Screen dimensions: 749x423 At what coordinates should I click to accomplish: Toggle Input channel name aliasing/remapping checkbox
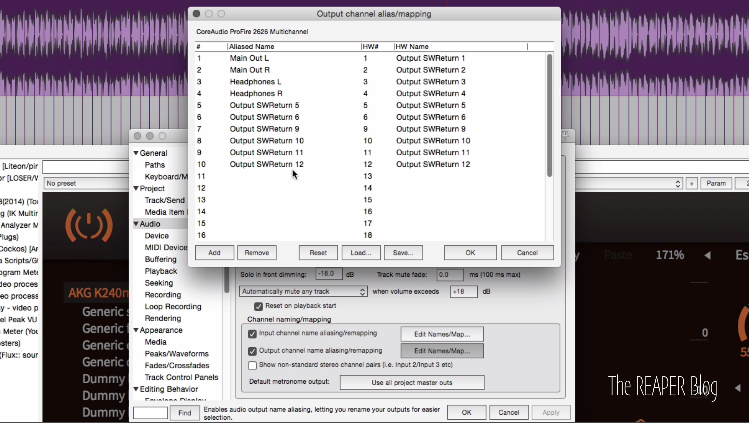tap(252, 334)
